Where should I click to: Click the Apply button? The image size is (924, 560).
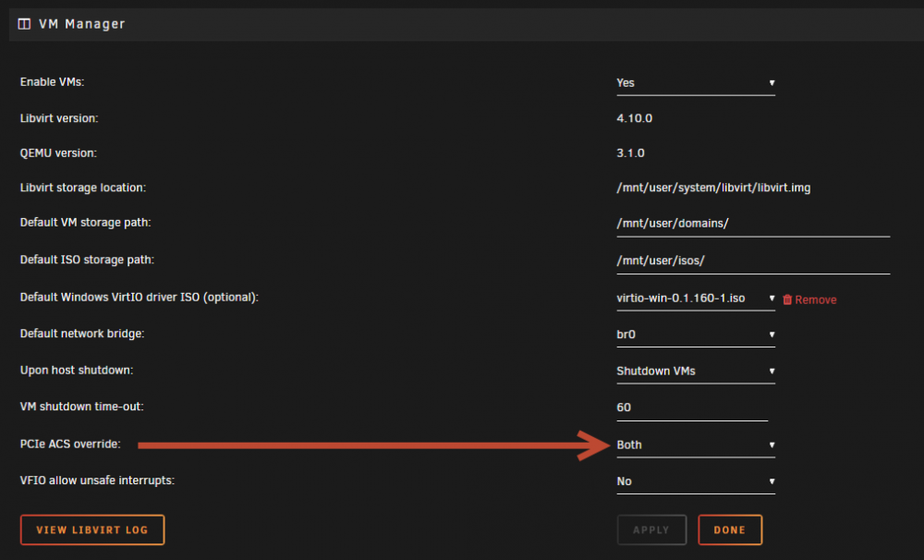coord(651,530)
